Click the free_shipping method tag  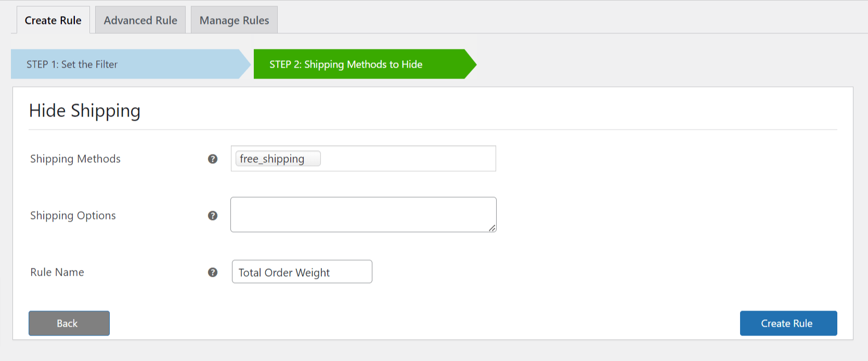pyautogui.click(x=278, y=158)
